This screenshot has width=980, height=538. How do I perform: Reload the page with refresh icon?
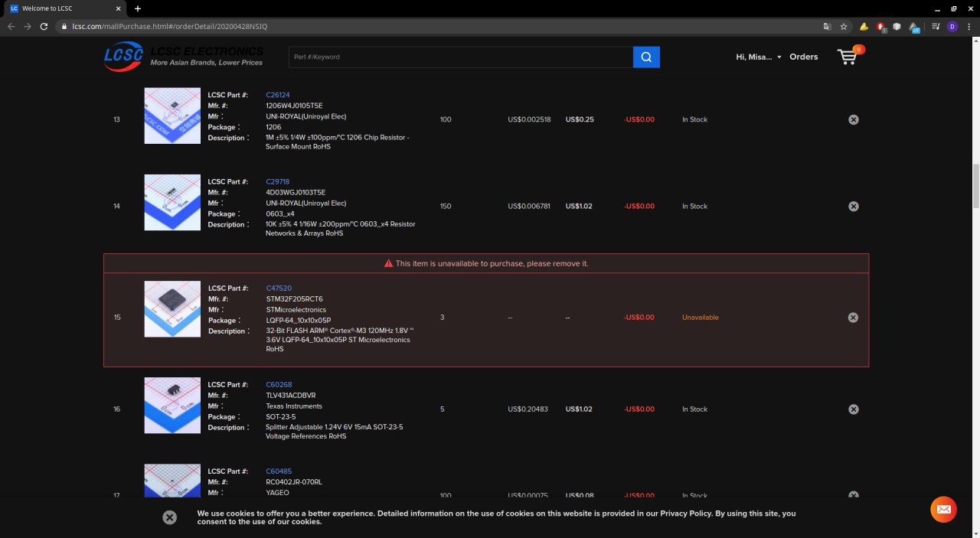click(44, 26)
